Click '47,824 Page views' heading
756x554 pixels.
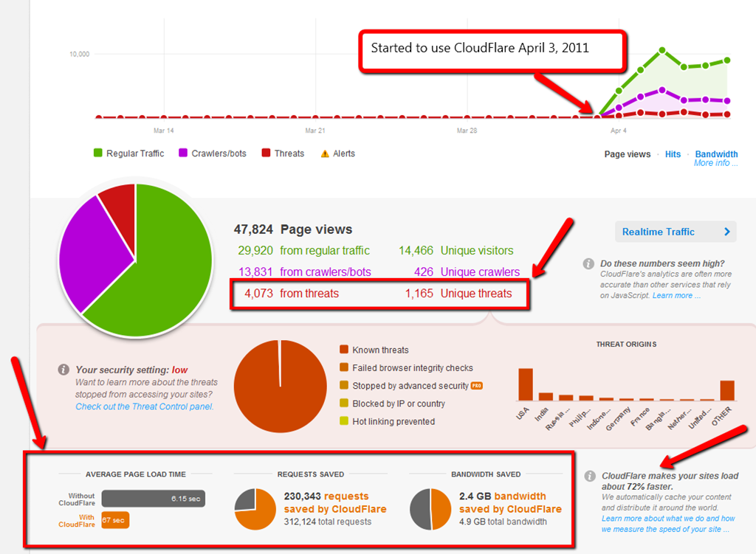(x=293, y=229)
